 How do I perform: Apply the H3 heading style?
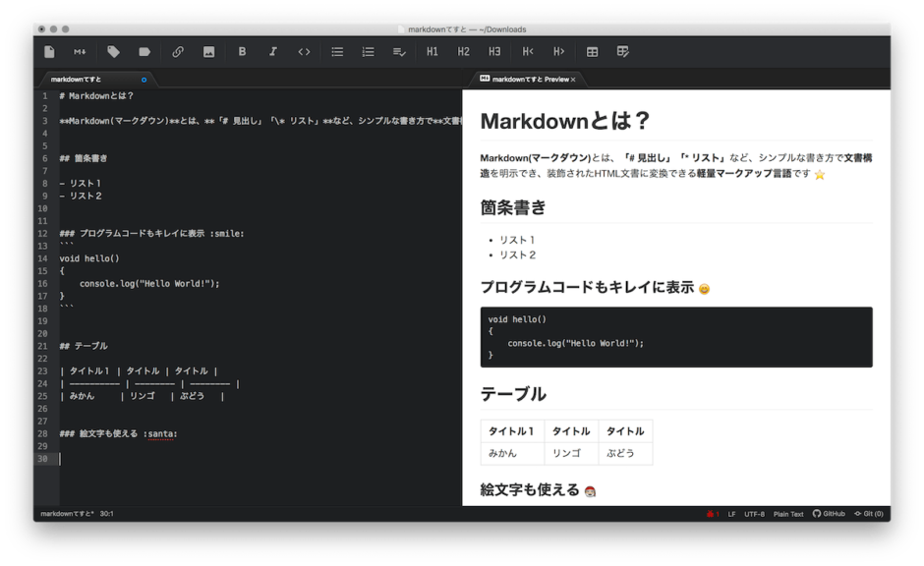coord(494,52)
